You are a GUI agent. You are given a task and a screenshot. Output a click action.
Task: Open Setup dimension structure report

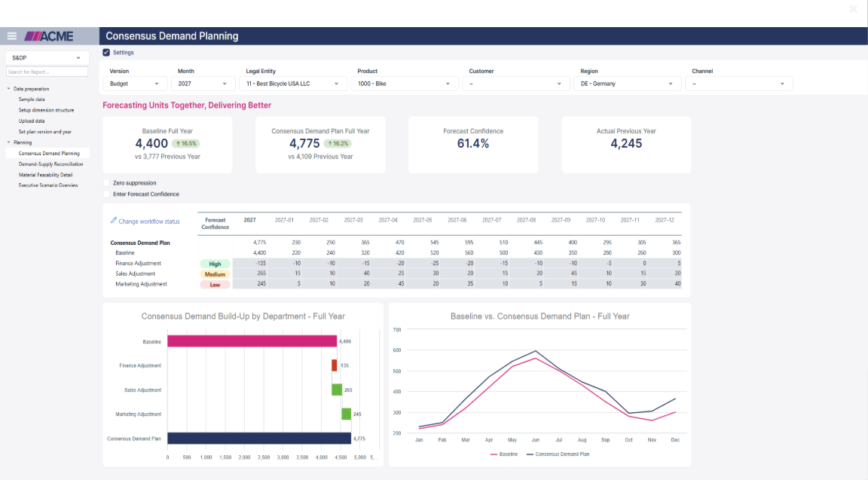(x=46, y=110)
